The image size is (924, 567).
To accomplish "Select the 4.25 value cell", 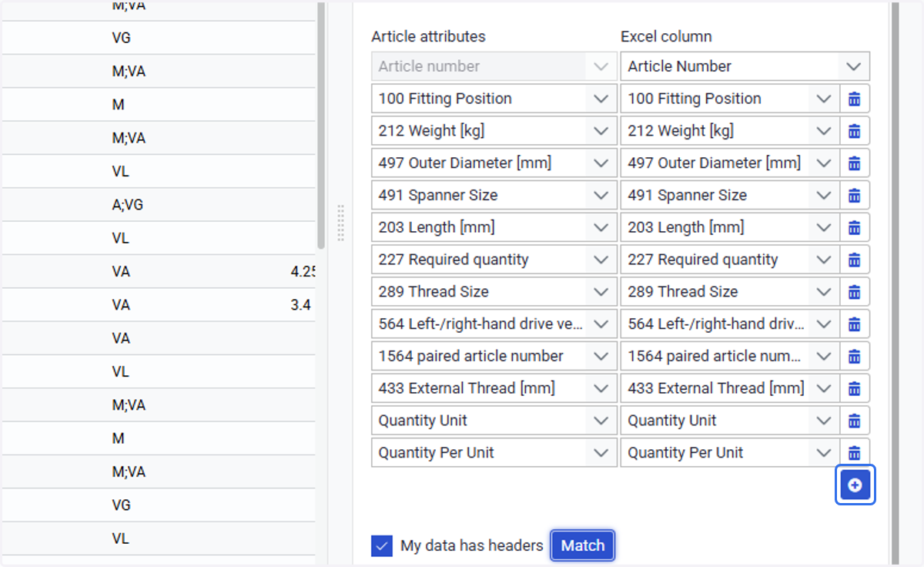I will coord(303,272).
